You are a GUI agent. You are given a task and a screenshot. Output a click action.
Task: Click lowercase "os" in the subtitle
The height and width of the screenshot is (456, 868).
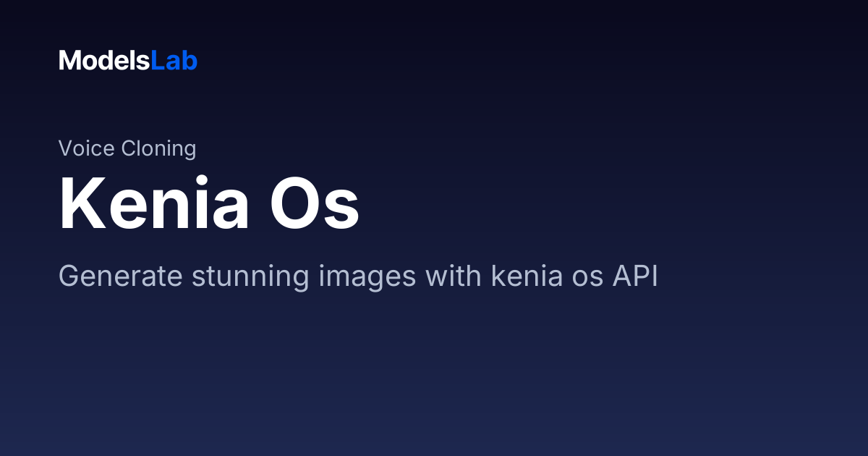tap(579, 276)
